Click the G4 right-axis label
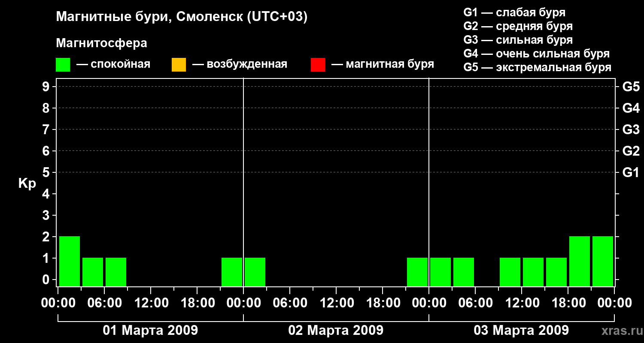 tap(631, 108)
